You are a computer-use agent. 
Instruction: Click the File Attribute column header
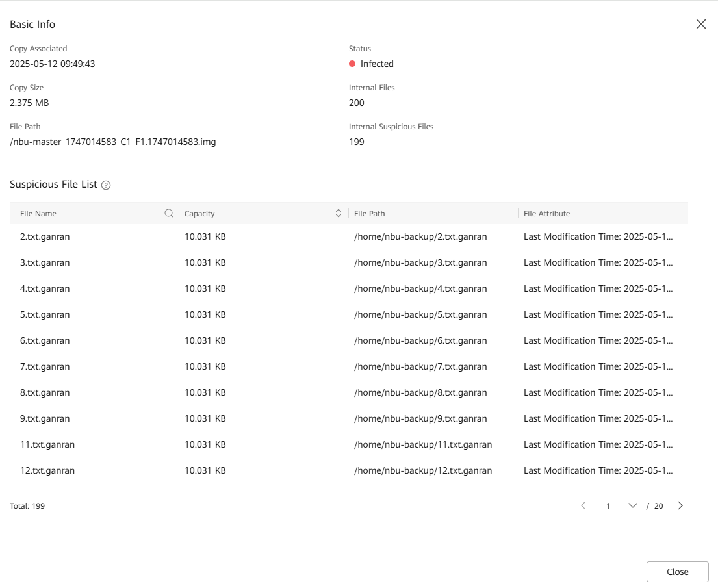(546, 213)
